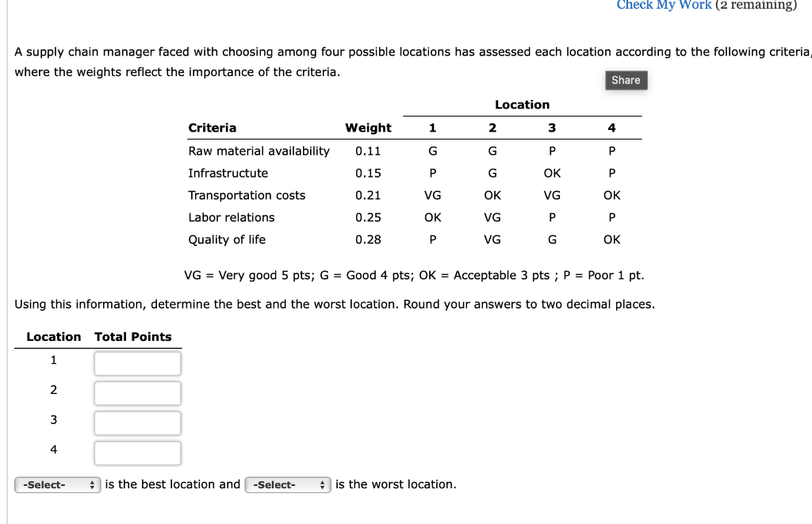This screenshot has height=524, width=812.
Task: Click the Weight column heading
Action: tap(367, 128)
